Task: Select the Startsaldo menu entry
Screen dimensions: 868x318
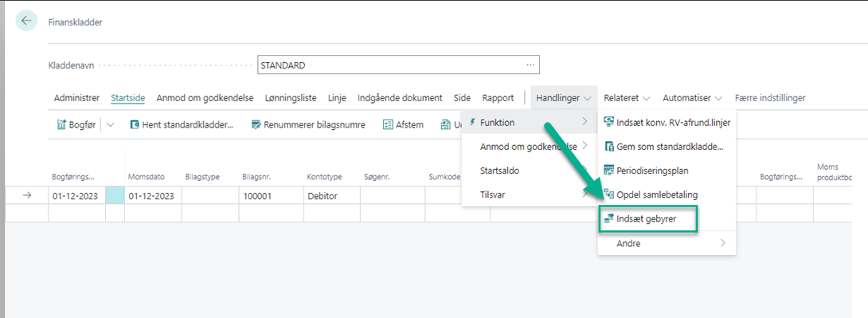Action: pyautogui.click(x=529, y=170)
